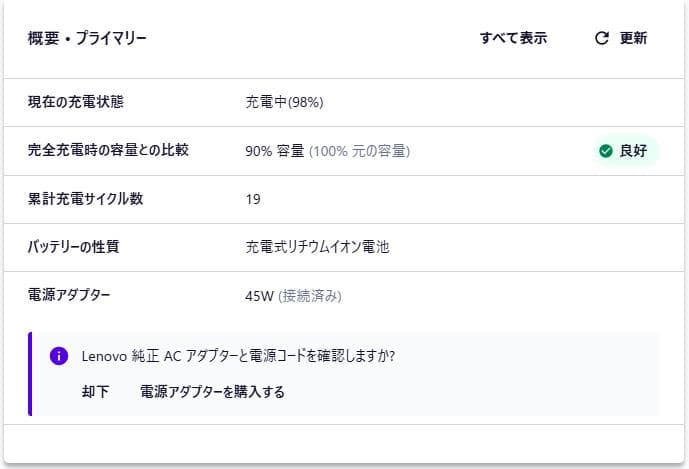Click the 充電中(98%) value
Image resolution: width=689 pixels, height=469 pixels.
pyautogui.click(x=284, y=102)
